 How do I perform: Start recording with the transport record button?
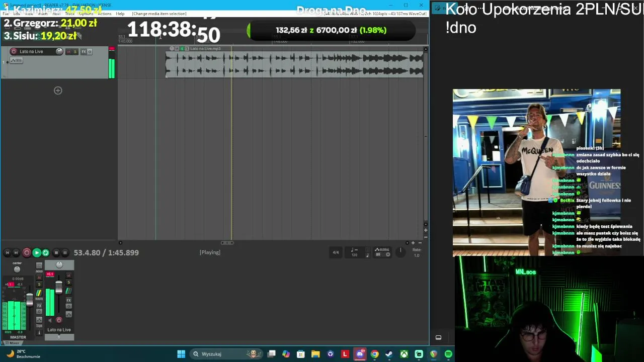click(27, 253)
